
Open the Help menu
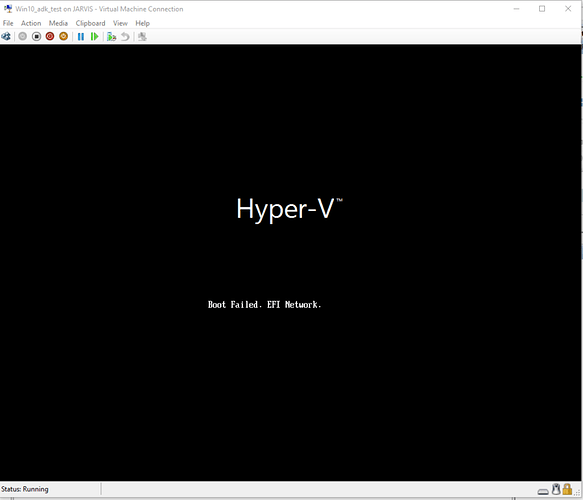pyautogui.click(x=142, y=23)
